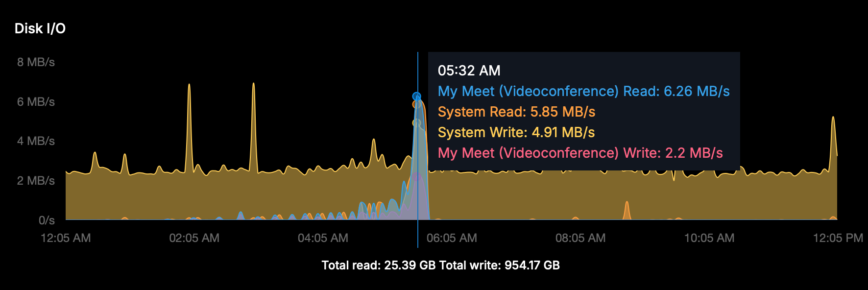Click the 08:05 AM time axis label
Viewport: 868px width, 290px height.
(x=580, y=238)
